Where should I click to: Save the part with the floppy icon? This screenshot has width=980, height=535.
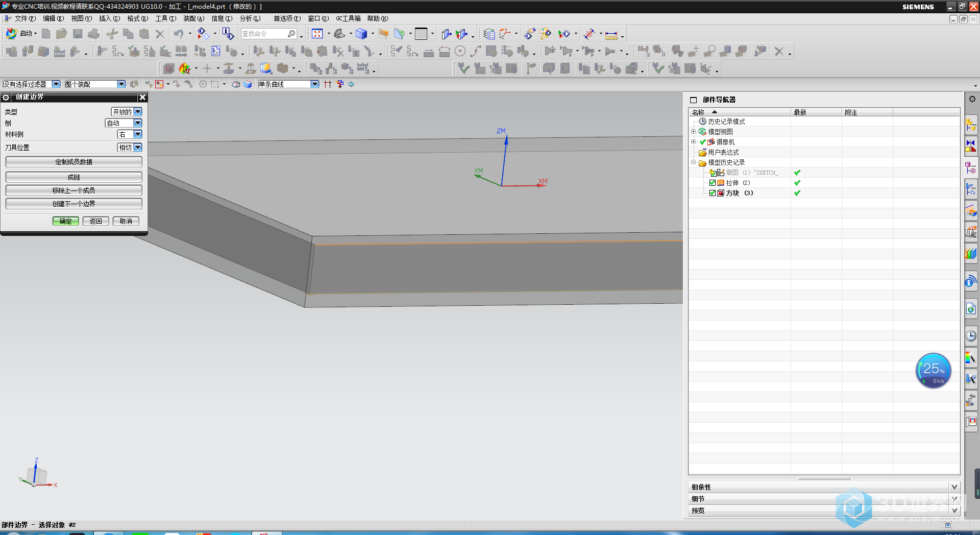coord(78,34)
